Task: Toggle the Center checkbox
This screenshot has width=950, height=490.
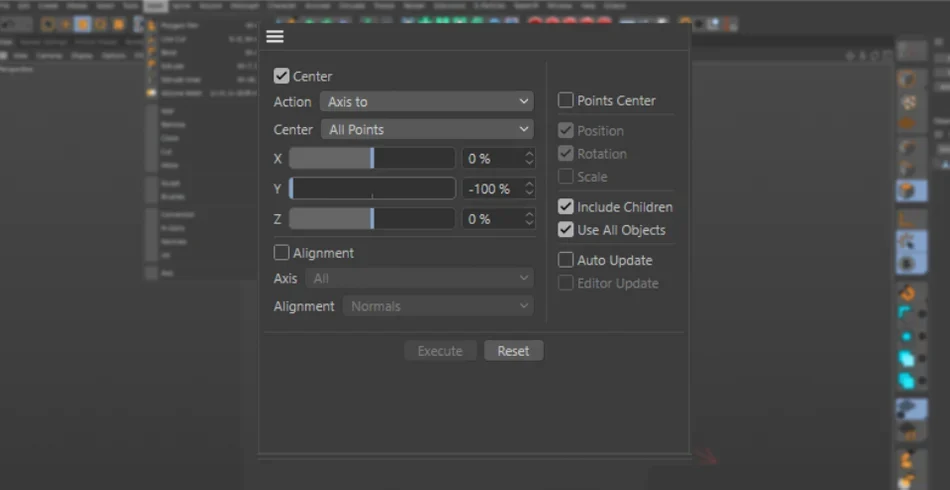Action: tap(281, 76)
